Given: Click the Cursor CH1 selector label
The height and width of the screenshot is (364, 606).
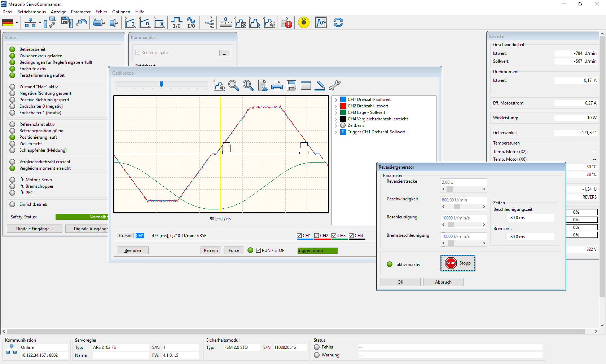Looking at the screenshot, I should point(140,236).
